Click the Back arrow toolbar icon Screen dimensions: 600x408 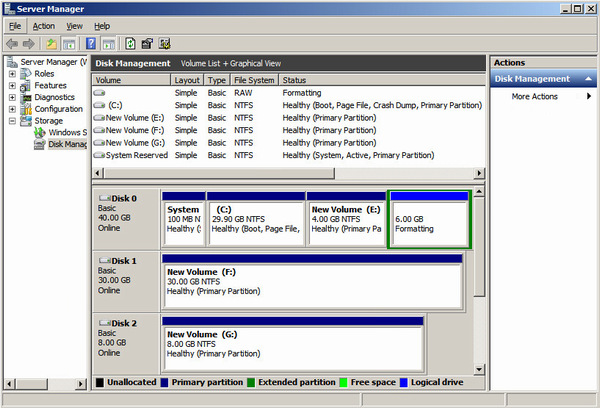pos(12,44)
